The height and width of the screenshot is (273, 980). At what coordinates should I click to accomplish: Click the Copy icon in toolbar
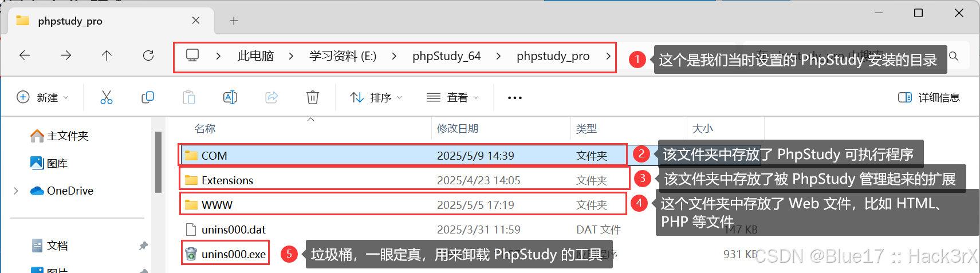click(x=148, y=97)
